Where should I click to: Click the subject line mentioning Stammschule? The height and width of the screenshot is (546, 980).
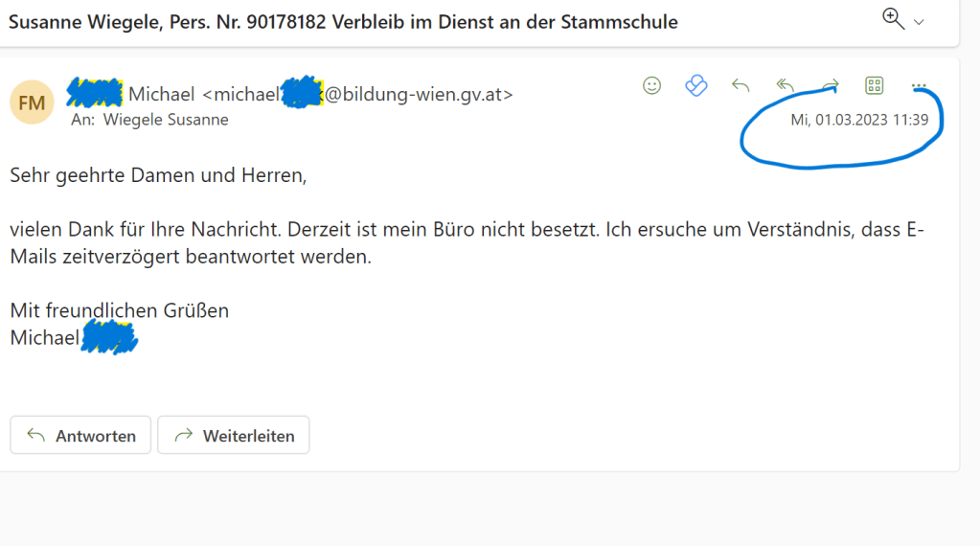coord(343,21)
